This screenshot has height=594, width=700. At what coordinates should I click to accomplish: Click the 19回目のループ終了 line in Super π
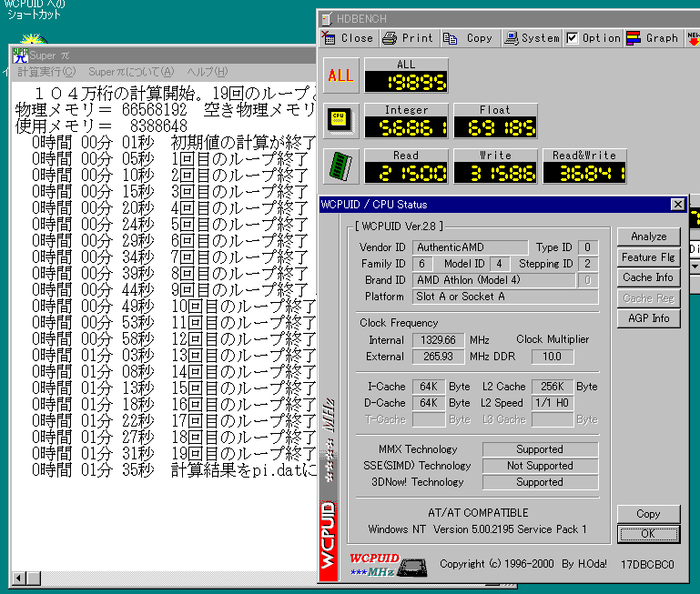244,454
